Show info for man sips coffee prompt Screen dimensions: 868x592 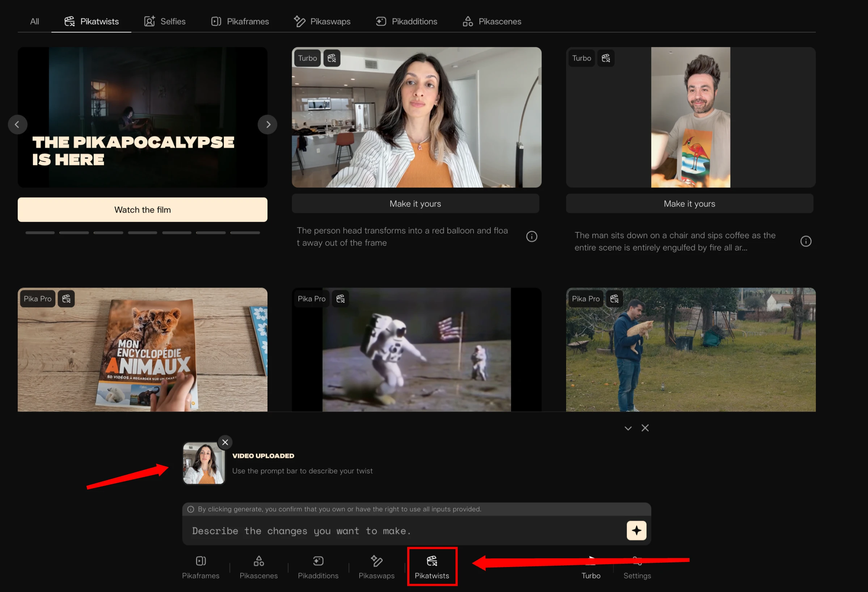[x=806, y=241]
